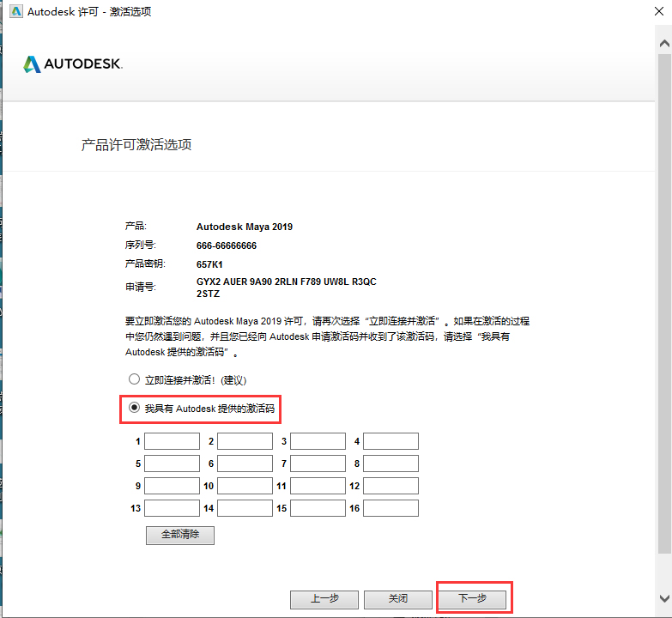
Task: Click the 产品许可激活选项 heading
Action: (x=136, y=145)
